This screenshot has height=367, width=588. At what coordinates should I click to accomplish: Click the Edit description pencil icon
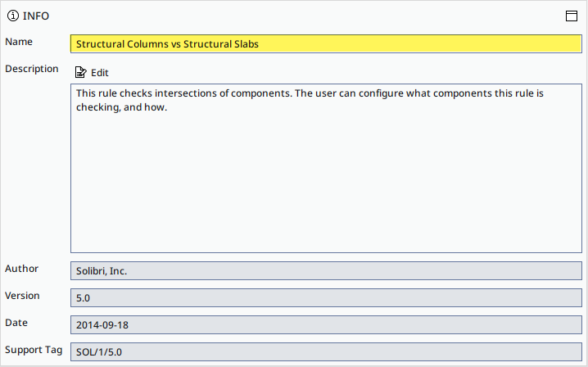pos(80,72)
